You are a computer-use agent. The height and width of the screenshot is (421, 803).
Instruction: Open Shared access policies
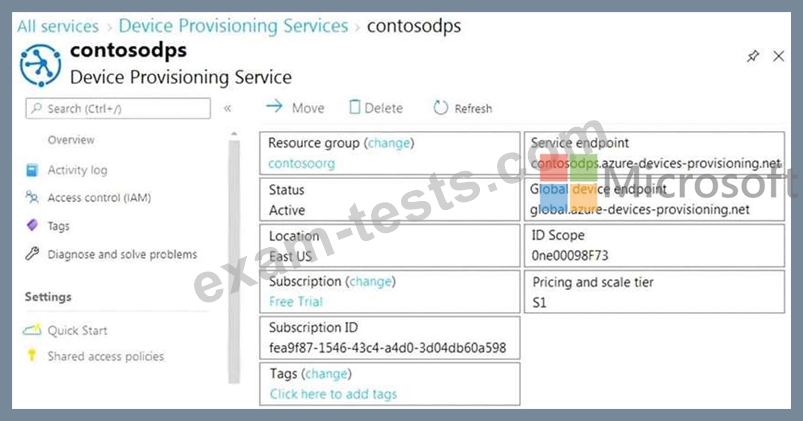click(105, 356)
